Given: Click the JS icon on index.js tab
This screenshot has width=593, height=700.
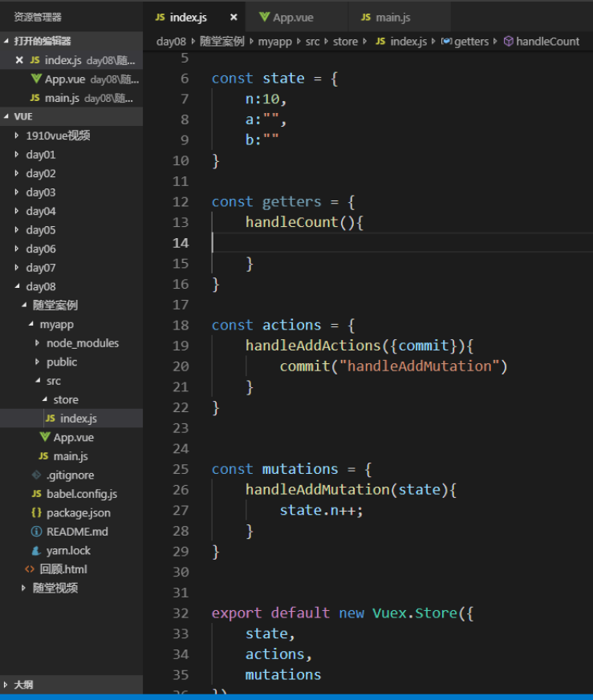Looking at the screenshot, I should click(160, 17).
